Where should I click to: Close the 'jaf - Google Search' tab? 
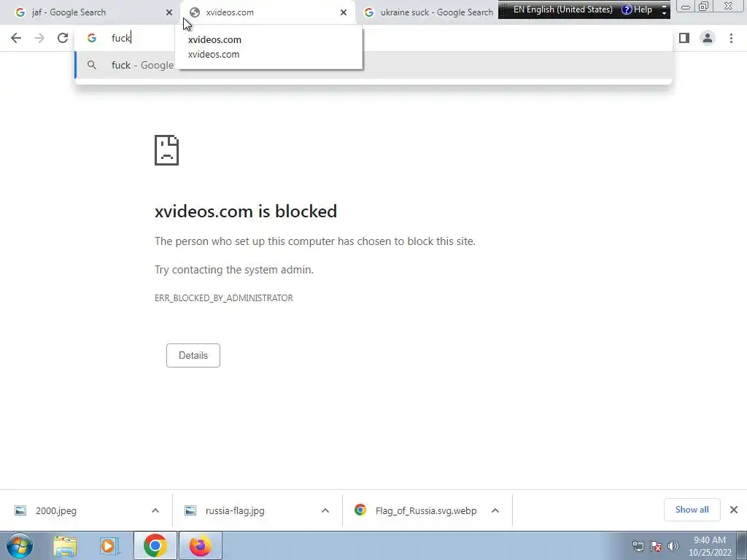click(169, 12)
